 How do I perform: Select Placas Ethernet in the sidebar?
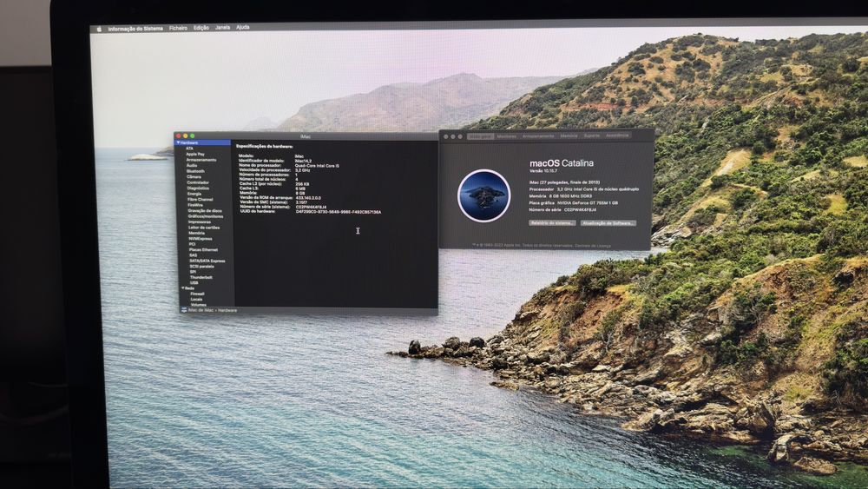click(x=203, y=250)
